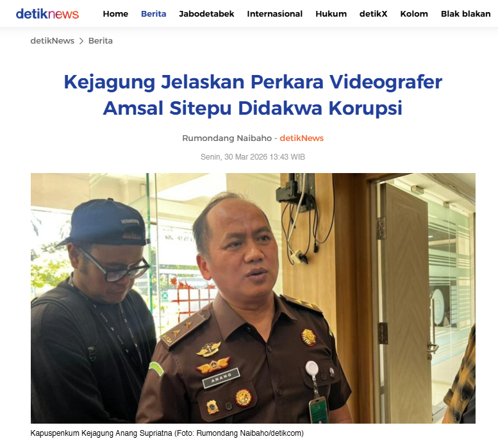
Task: Click the detiknews logo
Action: click(x=47, y=13)
